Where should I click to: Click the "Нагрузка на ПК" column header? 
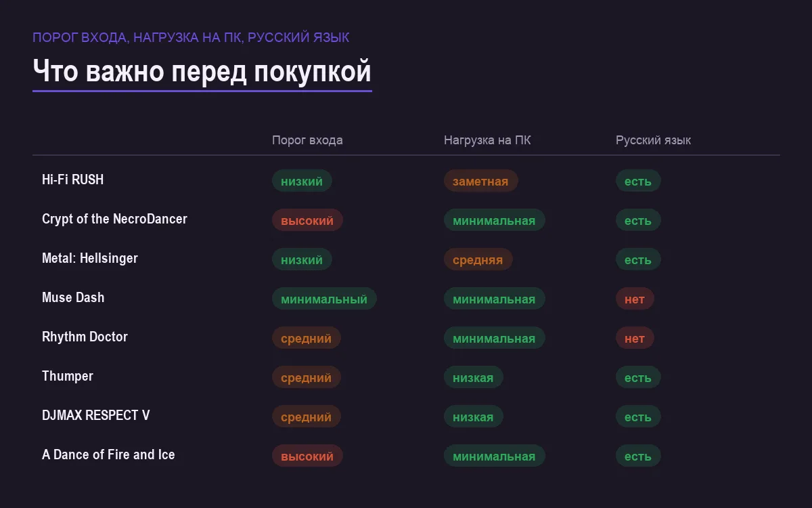(x=487, y=140)
